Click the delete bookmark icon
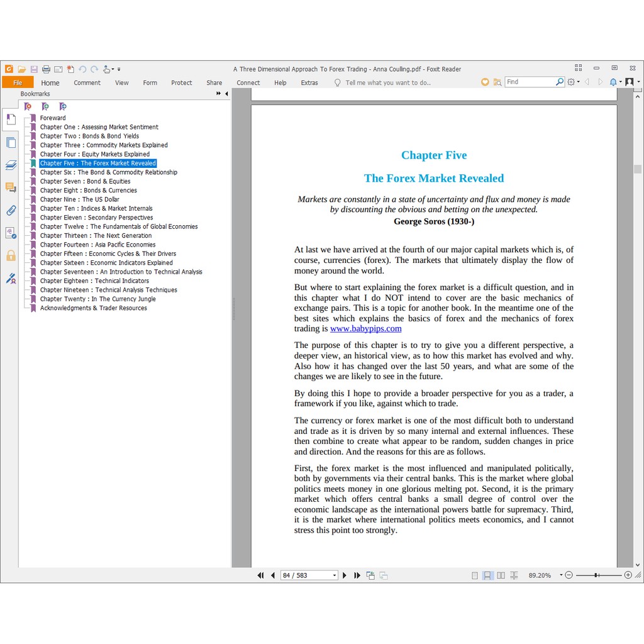This screenshot has height=644, width=644. coord(28,107)
